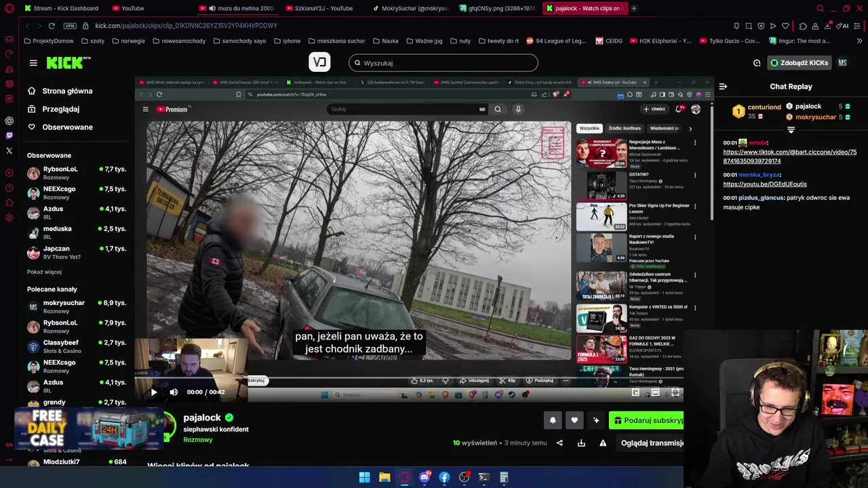Open the tiktok link in chat replay

click(x=789, y=157)
